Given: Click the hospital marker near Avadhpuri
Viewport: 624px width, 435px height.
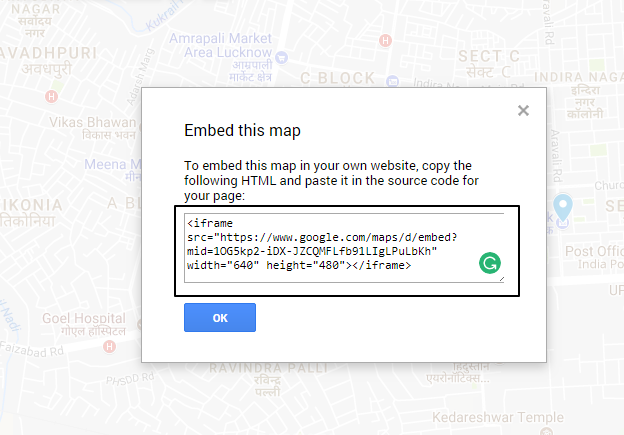Looking at the screenshot, I should point(51,96).
